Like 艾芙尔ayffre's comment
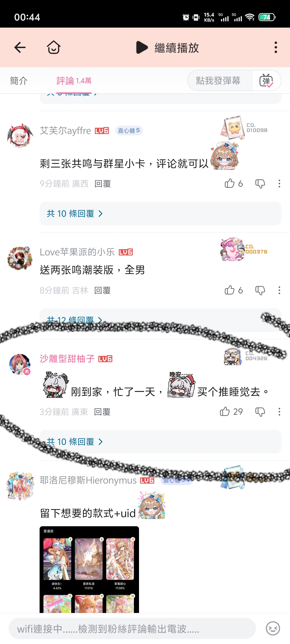The width and height of the screenshot is (290, 644). (x=229, y=184)
